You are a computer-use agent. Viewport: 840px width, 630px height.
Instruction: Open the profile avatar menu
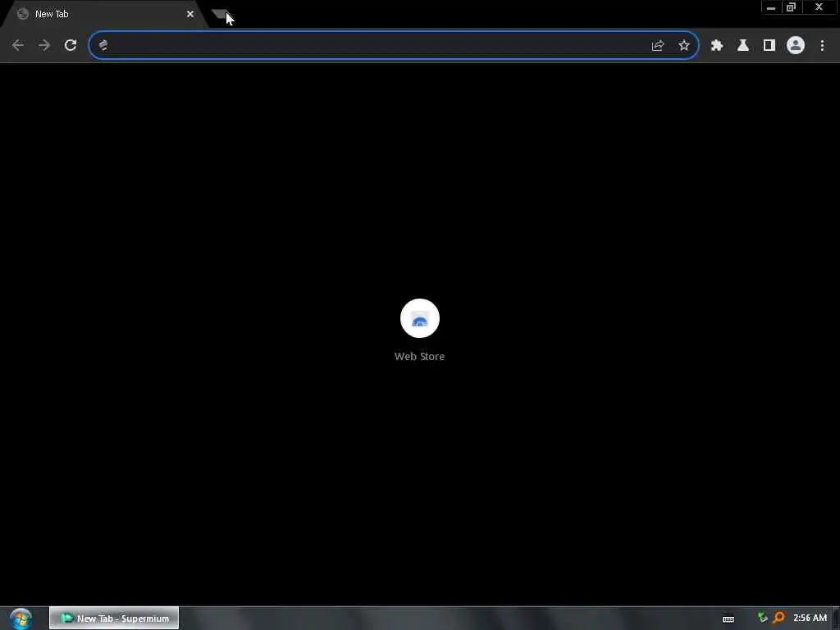pyautogui.click(x=796, y=46)
